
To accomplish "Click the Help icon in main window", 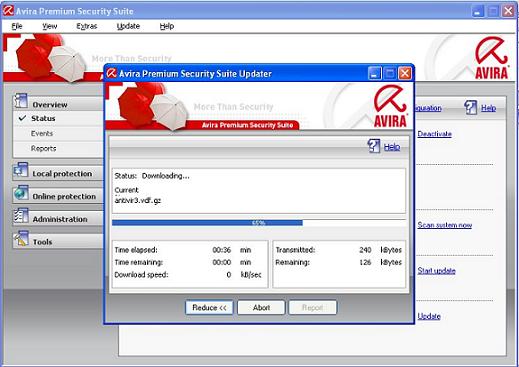I will (x=471, y=107).
